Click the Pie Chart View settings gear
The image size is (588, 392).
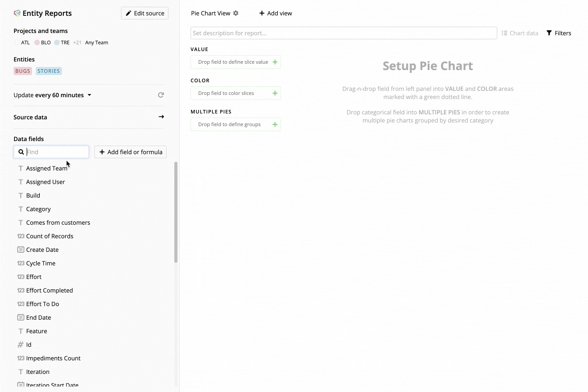236,13
